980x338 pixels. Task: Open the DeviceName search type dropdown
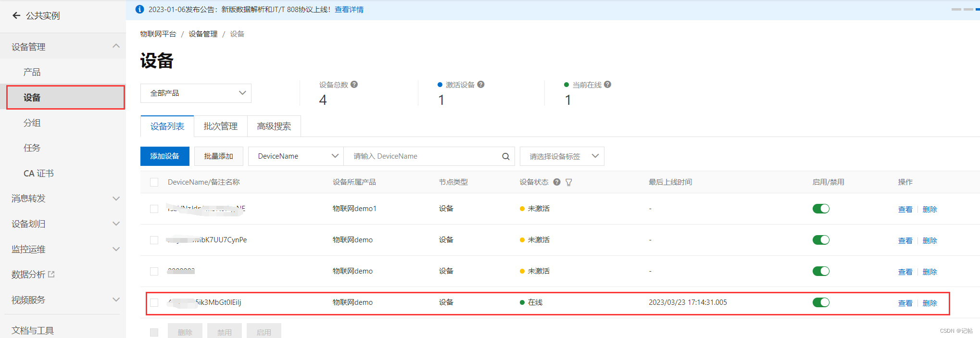pyautogui.click(x=296, y=156)
